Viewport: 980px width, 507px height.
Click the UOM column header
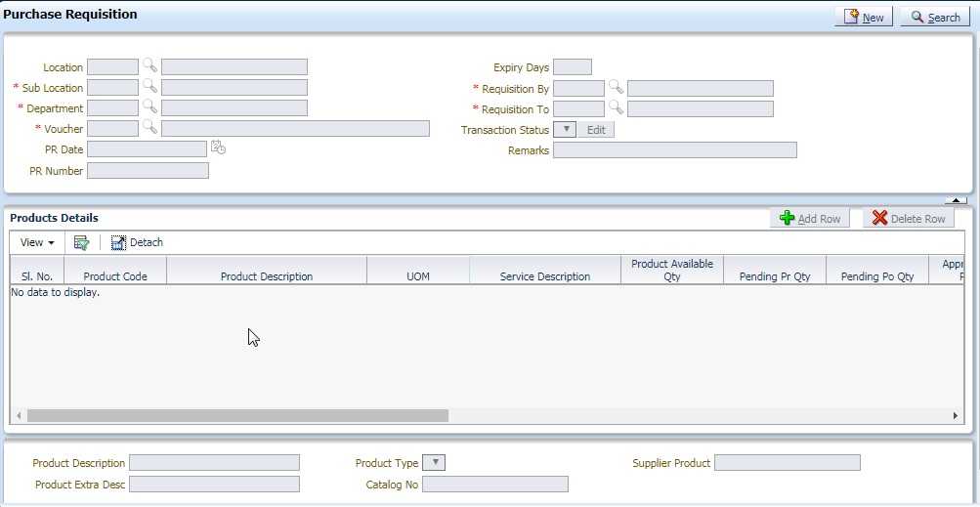pyautogui.click(x=418, y=270)
